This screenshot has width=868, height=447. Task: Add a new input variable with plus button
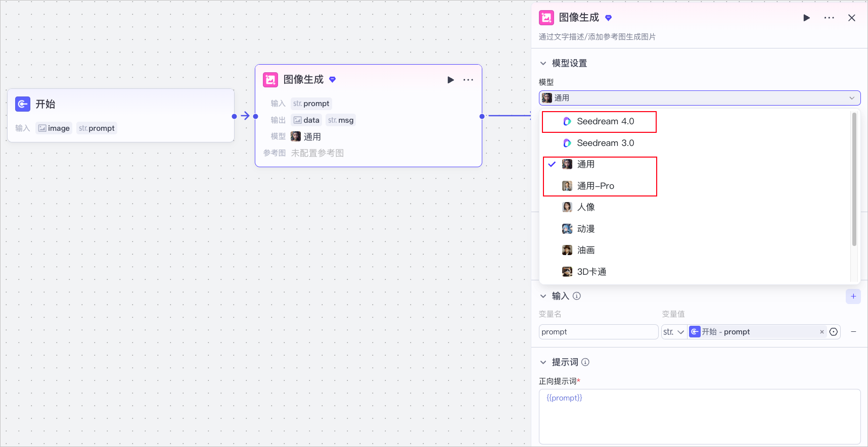click(853, 296)
